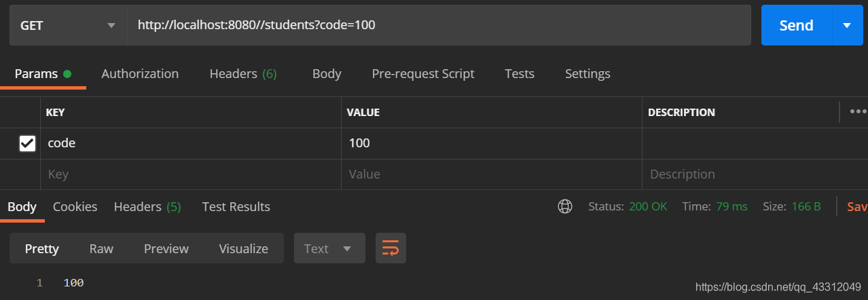This screenshot has height=300, width=868.
Task: Switch response view to Raw
Action: [x=101, y=248]
